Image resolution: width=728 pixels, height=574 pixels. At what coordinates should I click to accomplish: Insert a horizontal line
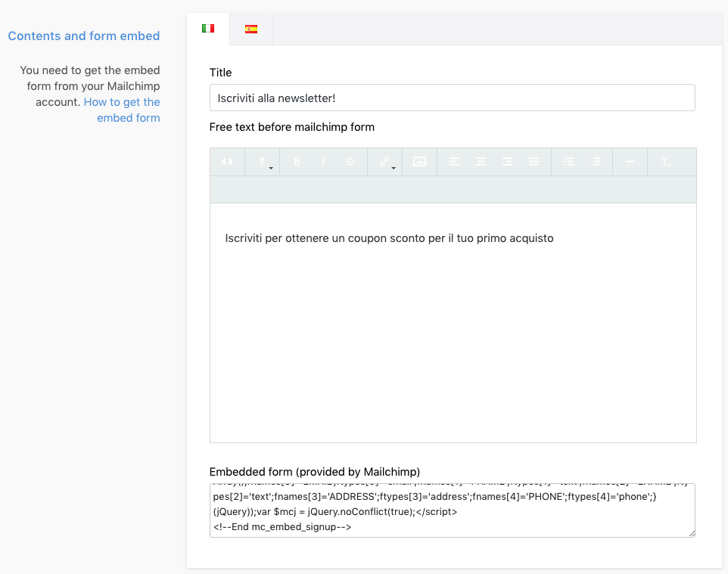click(630, 162)
